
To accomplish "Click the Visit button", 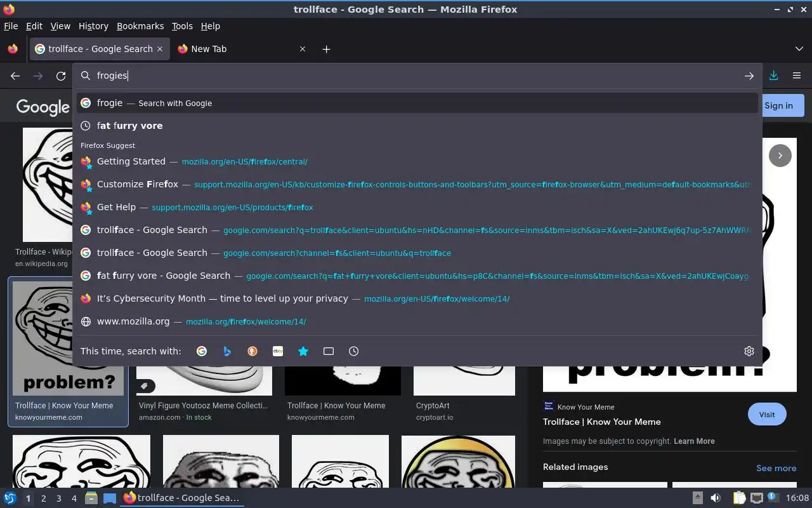I will click(767, 414).
